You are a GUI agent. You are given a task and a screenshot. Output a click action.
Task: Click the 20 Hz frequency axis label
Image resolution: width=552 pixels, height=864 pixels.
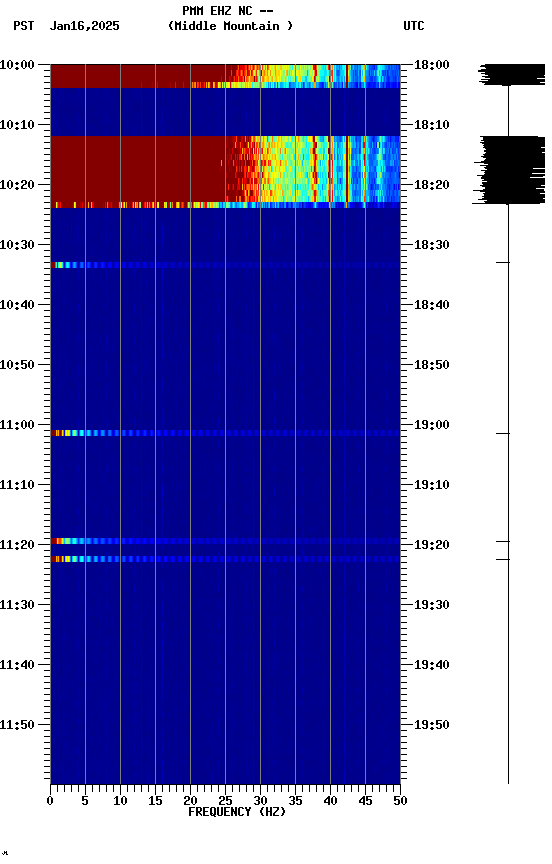(x=190, y=801)
